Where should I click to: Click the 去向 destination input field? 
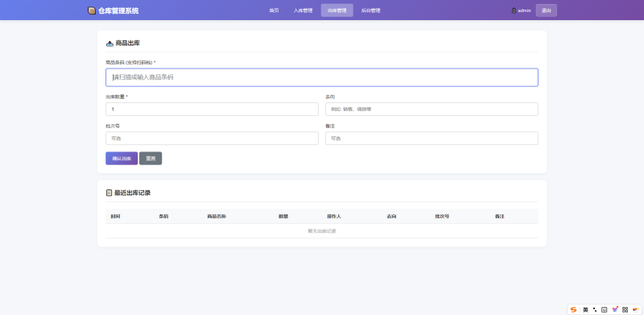pos(431,110)
